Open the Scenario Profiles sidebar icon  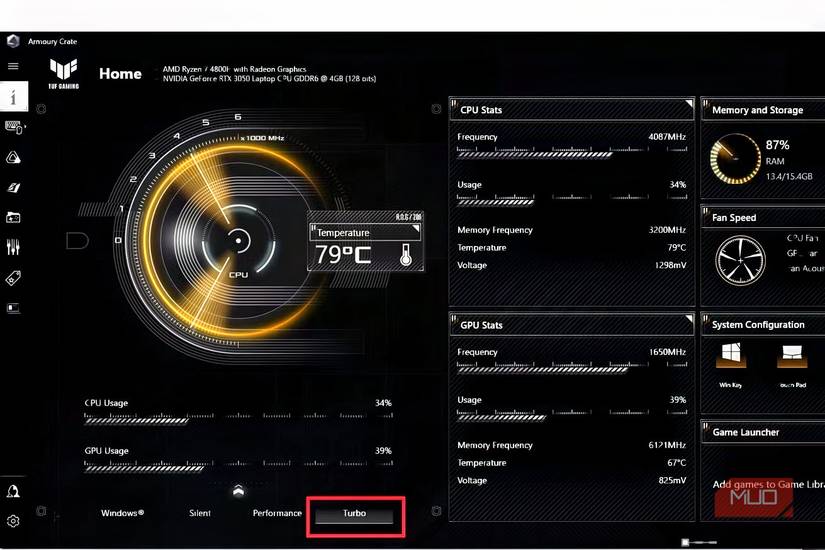(x=13, y=187)
